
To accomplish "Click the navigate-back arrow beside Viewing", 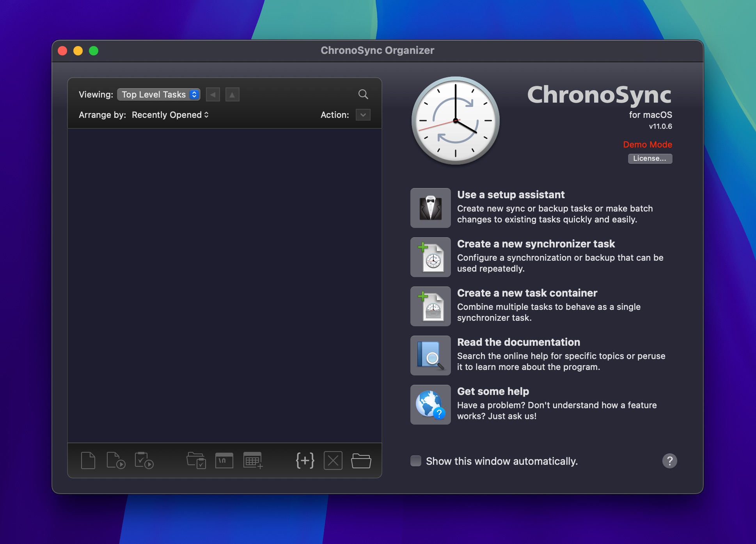I will (213, 94).
